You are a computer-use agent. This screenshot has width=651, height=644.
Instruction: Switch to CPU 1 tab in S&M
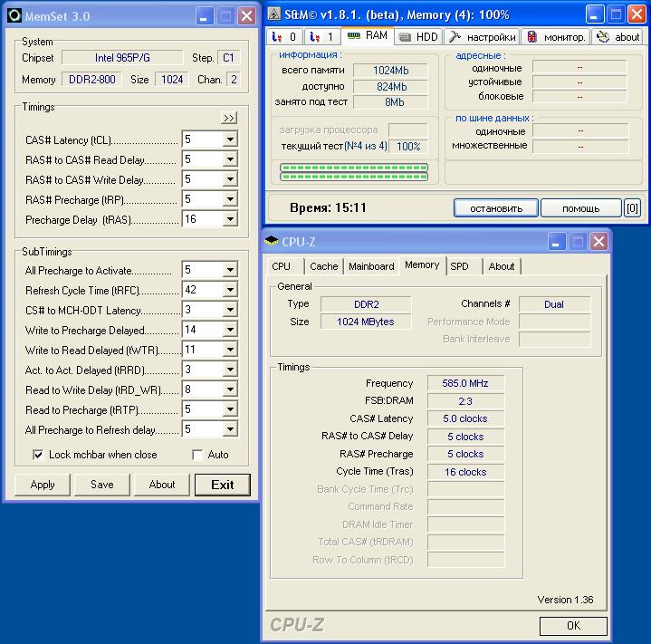(321, 37)
